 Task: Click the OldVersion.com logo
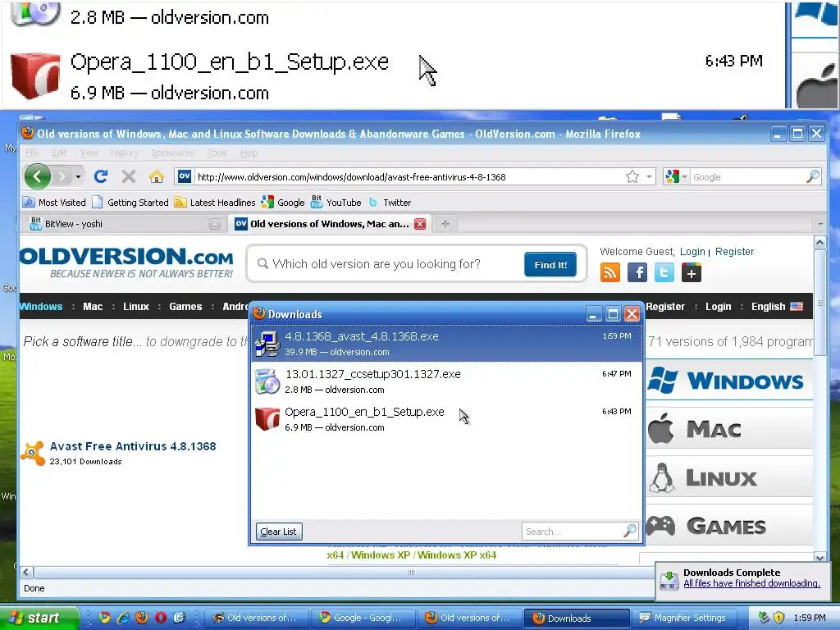click(x=126, y=262)
